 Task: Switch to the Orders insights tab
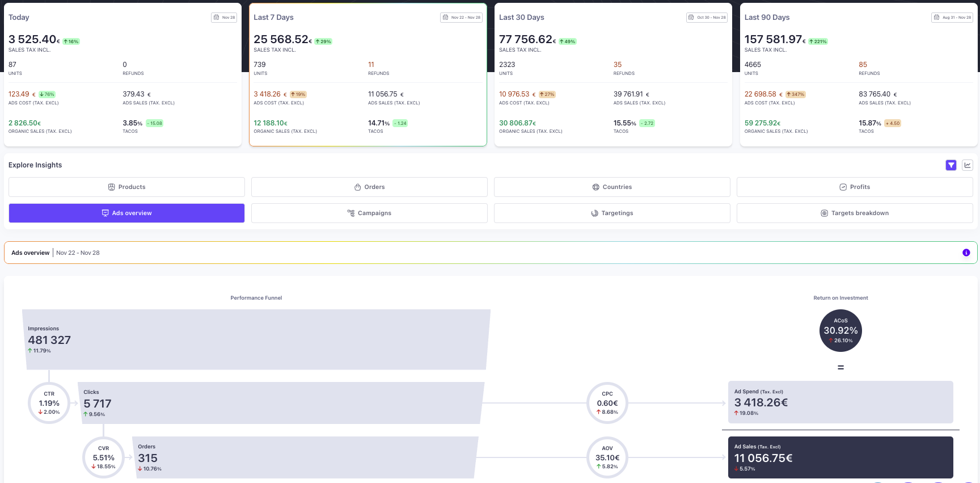click(x=369, y=187)
